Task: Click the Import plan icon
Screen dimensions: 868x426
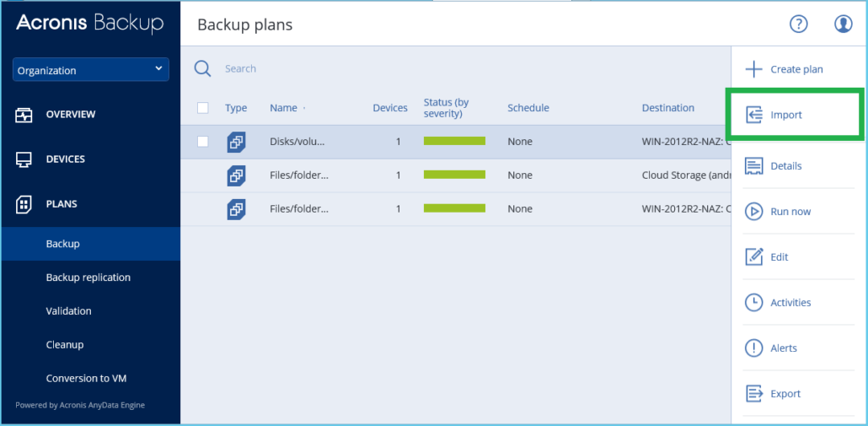Action: point(754,115)
